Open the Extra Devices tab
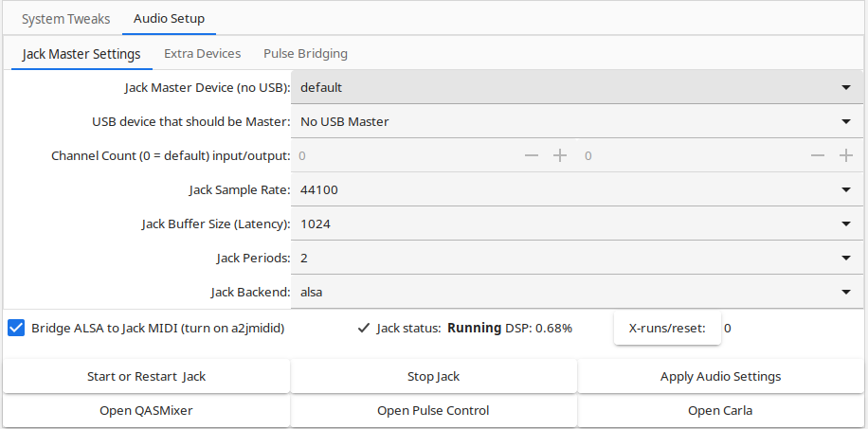Viewport: 868px width, 429px height. pyautogui.click(x=202, y=54)
